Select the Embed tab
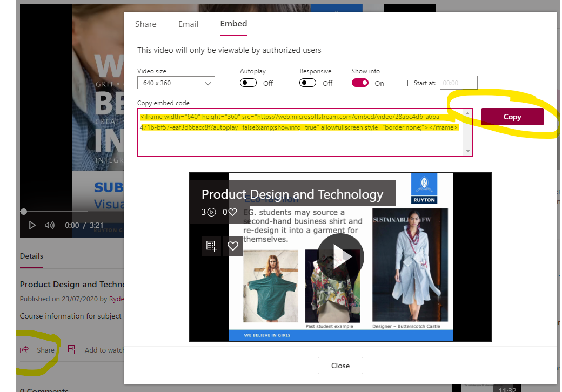562x392 pixels. pos(233,24)
